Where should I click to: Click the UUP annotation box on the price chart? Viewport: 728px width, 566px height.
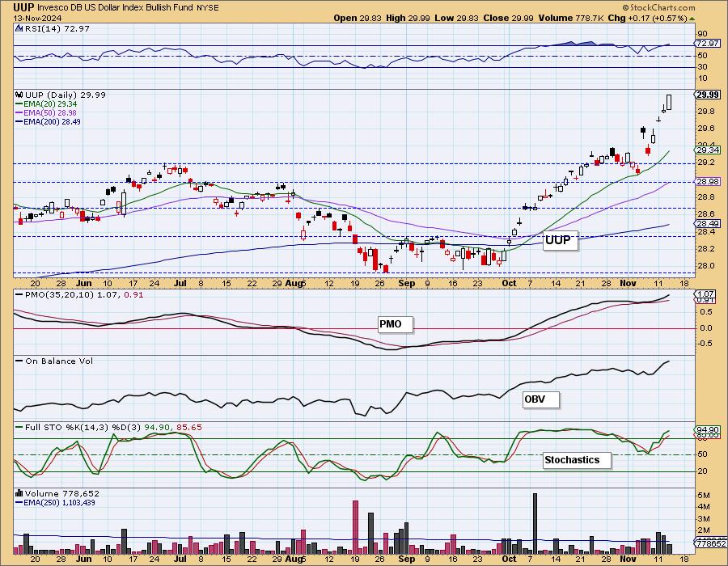[x=561, y=240]
